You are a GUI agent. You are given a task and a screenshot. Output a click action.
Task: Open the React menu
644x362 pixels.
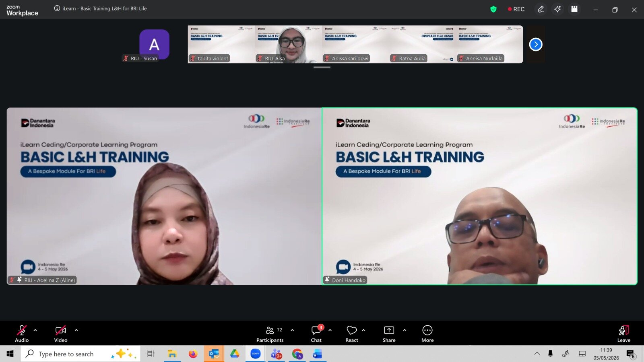tap(352, 333)
